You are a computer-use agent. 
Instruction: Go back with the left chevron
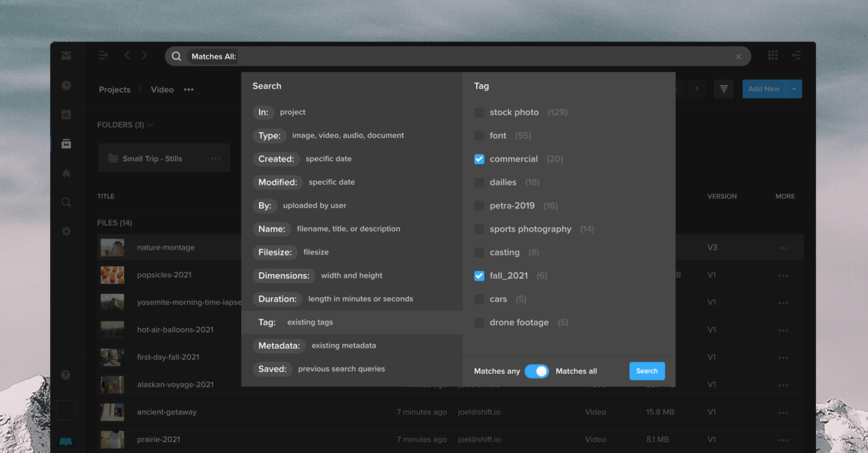[x=127, y=55]
